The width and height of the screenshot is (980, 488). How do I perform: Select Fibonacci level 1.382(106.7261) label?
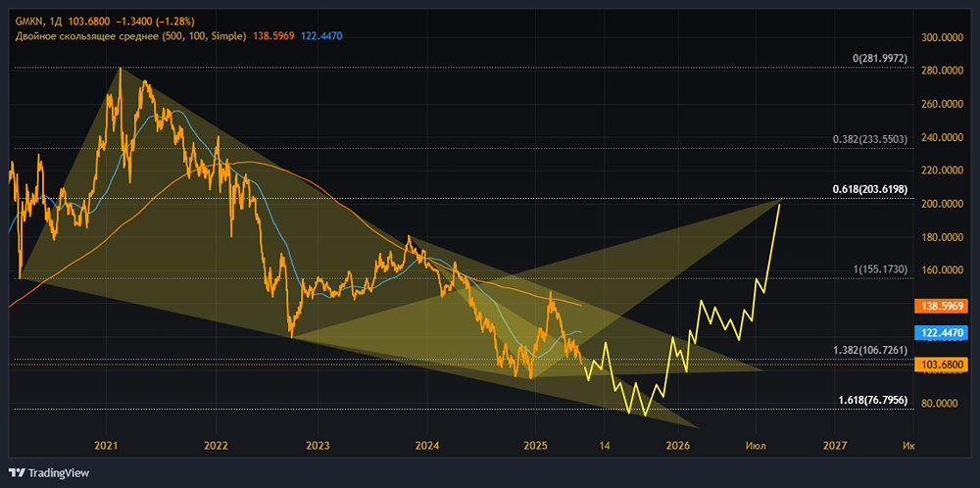click(x=870, y=350)
